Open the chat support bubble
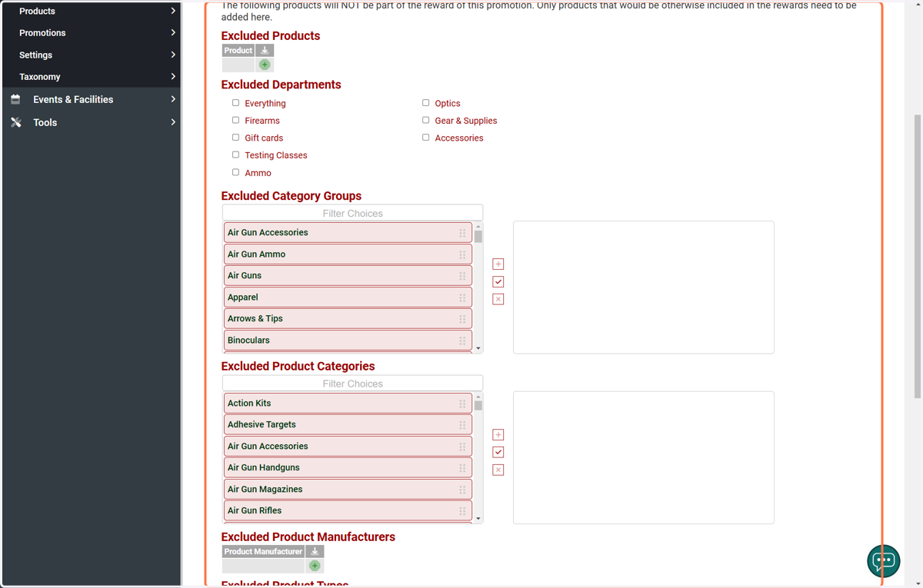Viewport: 923px width, 588px height. click(x=884, y=560)
